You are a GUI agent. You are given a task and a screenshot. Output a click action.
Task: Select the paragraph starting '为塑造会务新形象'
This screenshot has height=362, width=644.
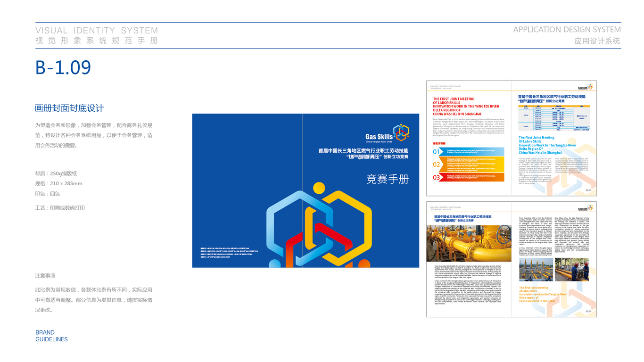(94, 135)
